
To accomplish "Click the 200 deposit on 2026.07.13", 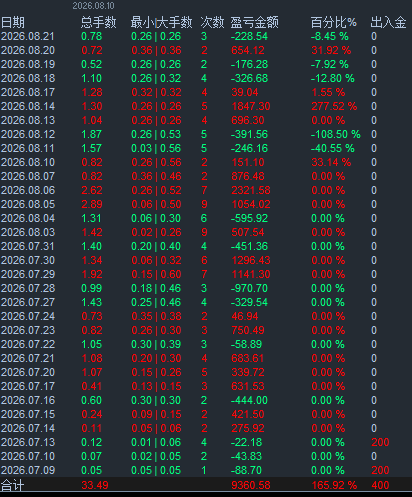I will [x=380, y=442].
